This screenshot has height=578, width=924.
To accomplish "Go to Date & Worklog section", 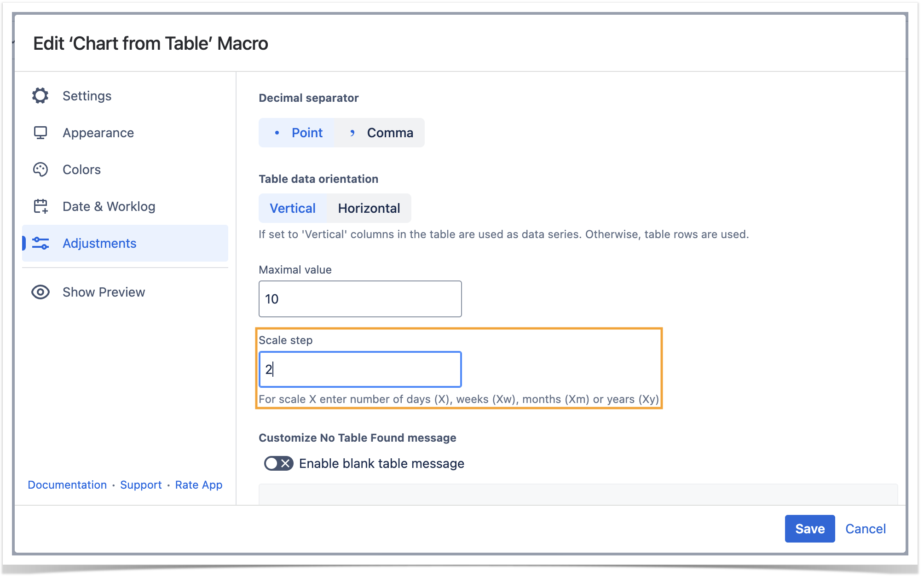I will (109, 206).
